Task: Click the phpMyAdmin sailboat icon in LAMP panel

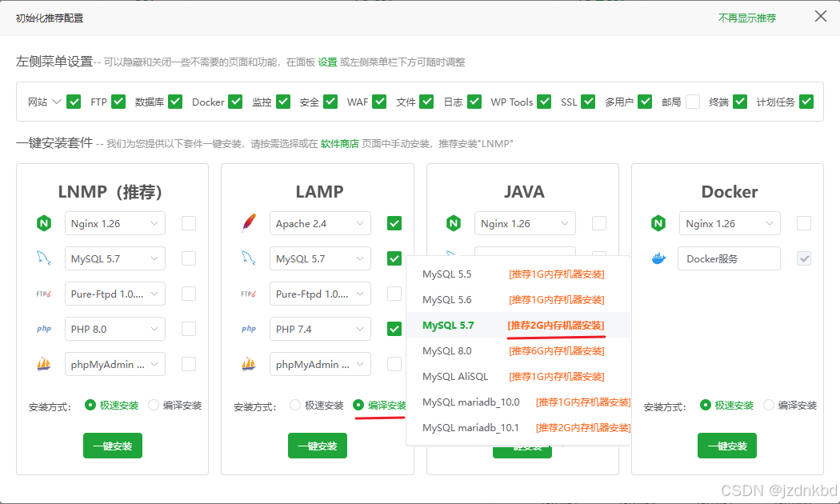Action: pos(249,364)
